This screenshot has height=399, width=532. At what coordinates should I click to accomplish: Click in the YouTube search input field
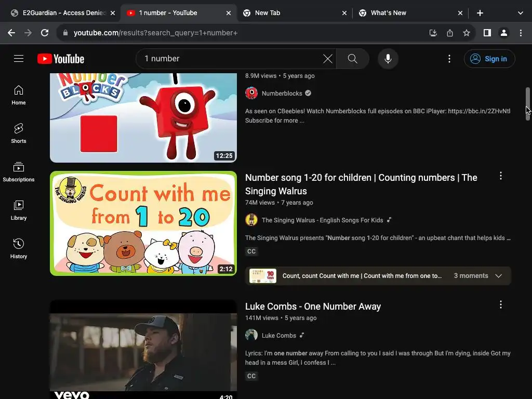231,59
